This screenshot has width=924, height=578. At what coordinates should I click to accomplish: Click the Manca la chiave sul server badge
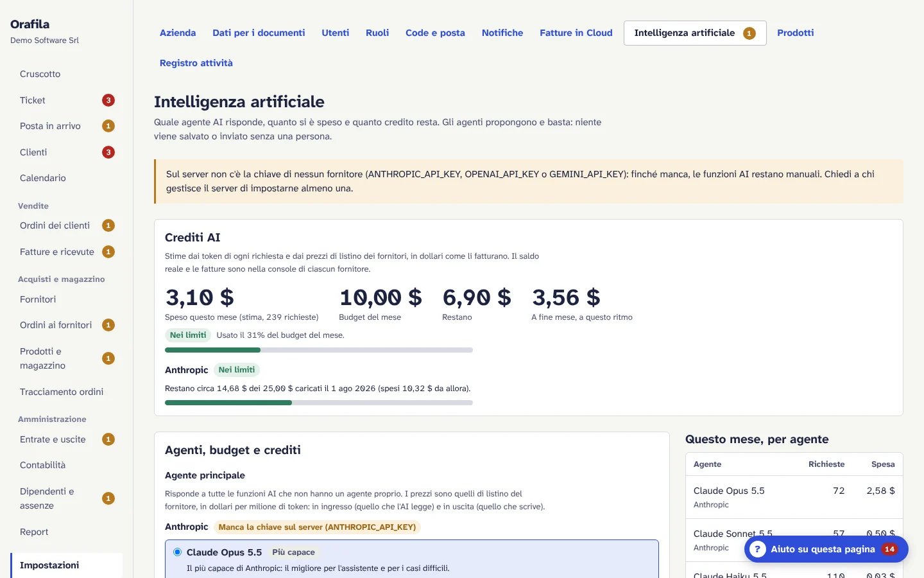[317, 527]
